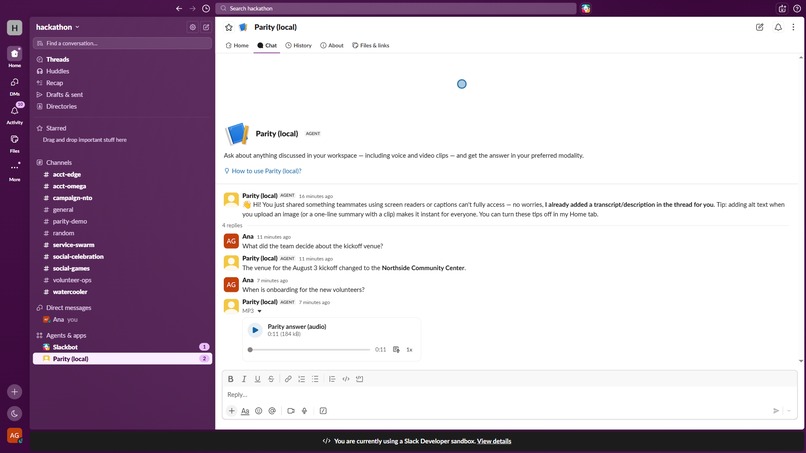Open the emoji picker
Viewport: 806px width, 453px height.
coord(259,411)
